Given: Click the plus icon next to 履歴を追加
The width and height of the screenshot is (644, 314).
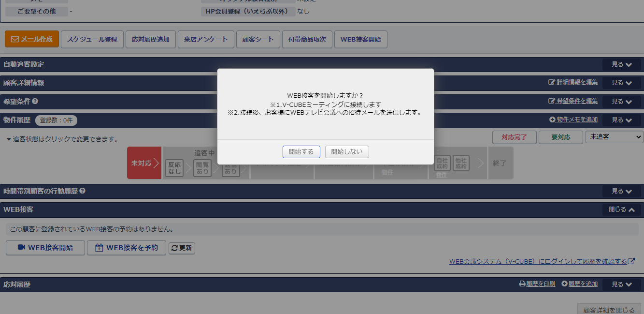Looking at the screenshot, I should [x=563, y=284].
